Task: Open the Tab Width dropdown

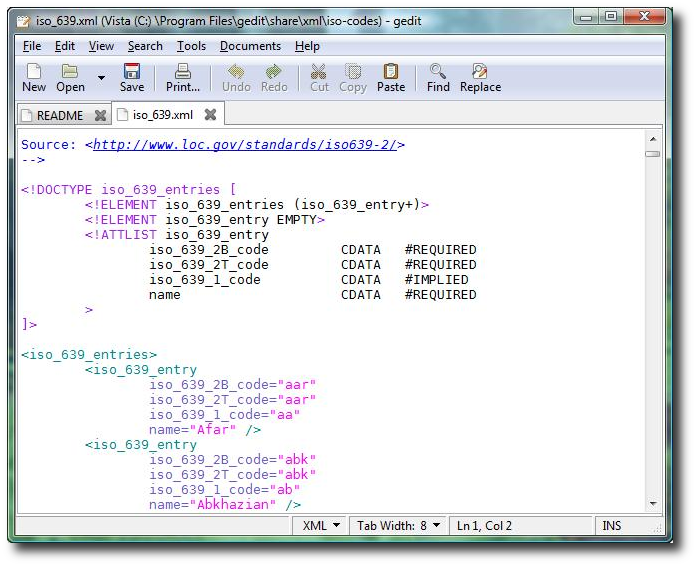Action: click(398, 526)
